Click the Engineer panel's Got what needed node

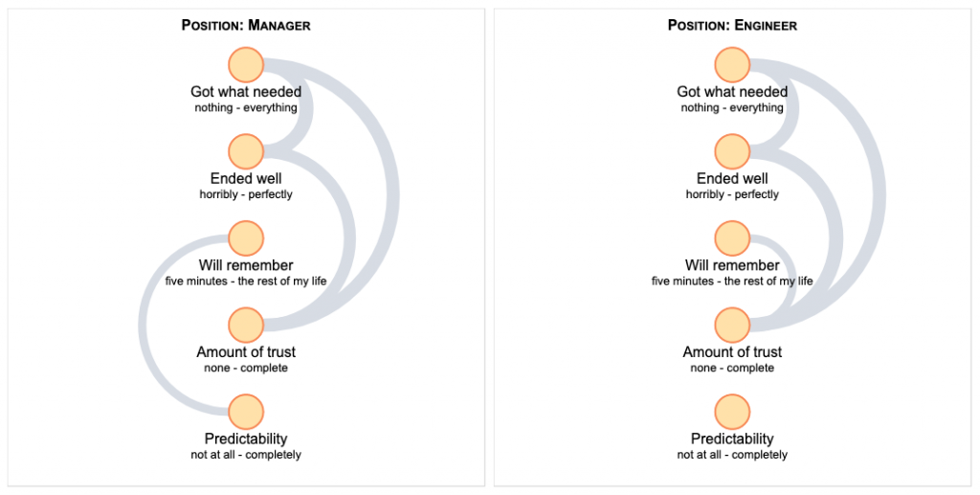pos(732,65)
